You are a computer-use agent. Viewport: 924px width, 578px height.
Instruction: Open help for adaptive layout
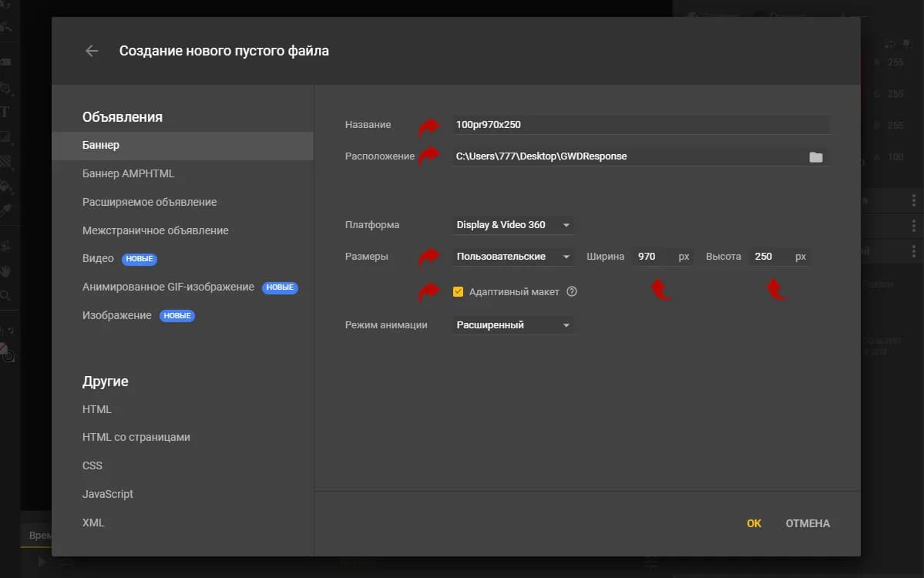click(x=571, y=291)
